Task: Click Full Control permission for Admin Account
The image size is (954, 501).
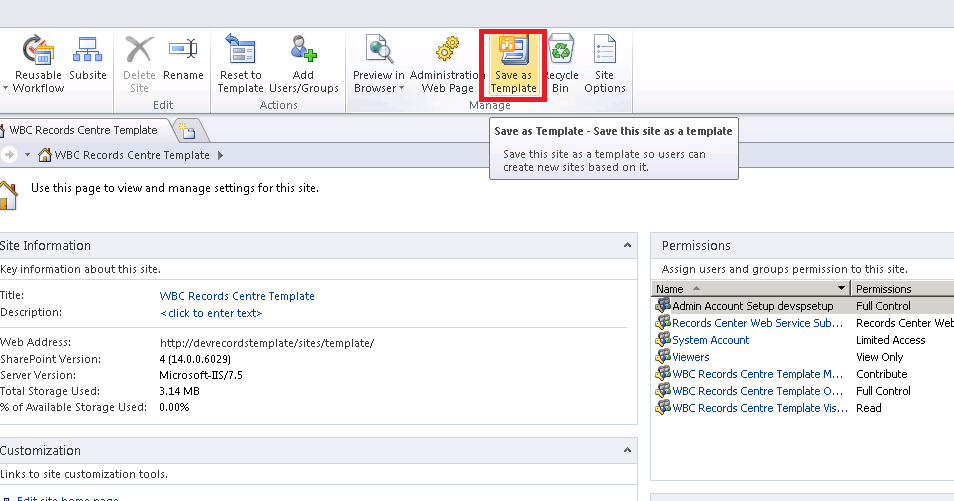Action: pyautogui.click(x=883, y=306)
